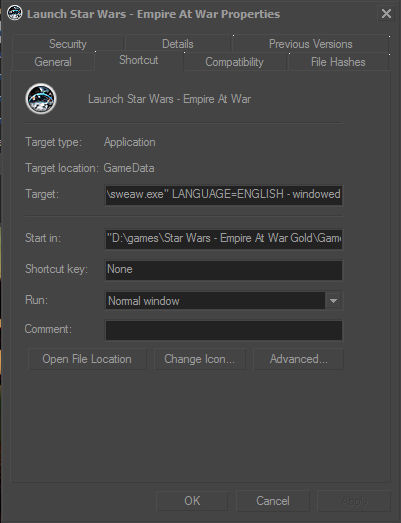Click the Empire At War shortcut icon

pyautogui.click(x=41, y=99)
